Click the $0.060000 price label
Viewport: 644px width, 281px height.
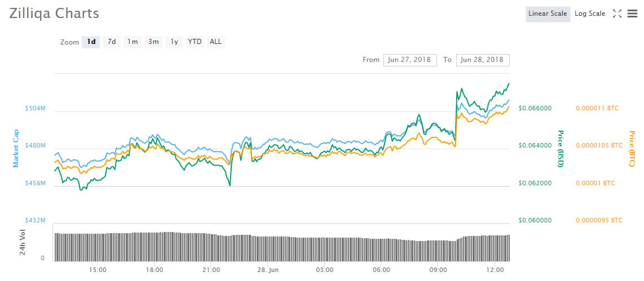click(535, 220)
